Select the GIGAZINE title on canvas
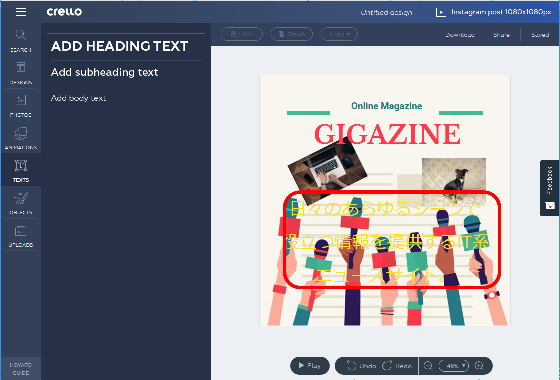Screen dimensions: 560x380 click(387, 134)
